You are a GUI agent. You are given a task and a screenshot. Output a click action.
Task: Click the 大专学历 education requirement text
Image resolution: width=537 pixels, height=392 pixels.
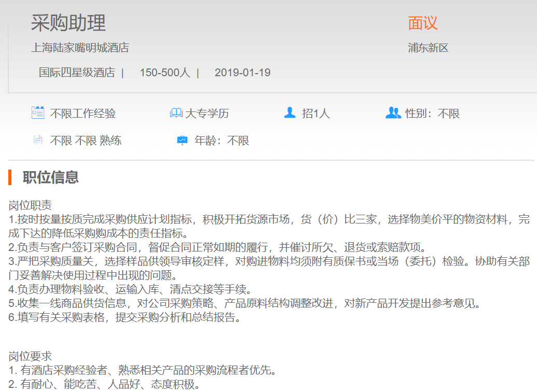coord(207,114)
